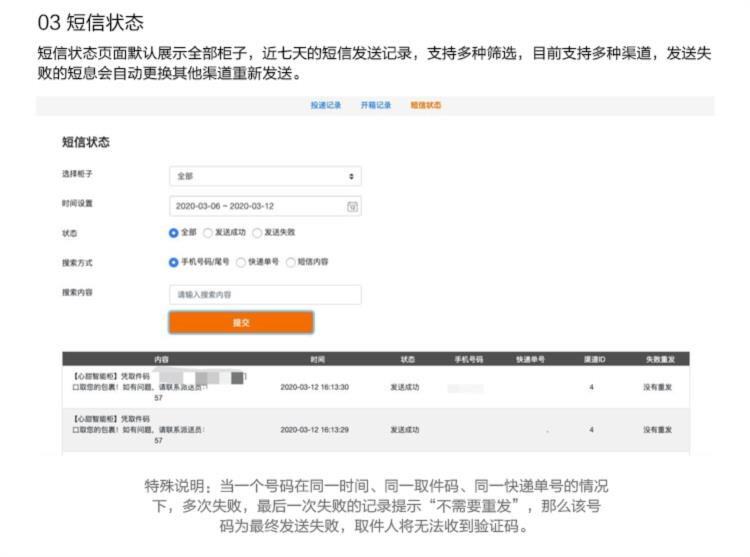The width and height of the screenshot is (750, 557).
Task: Select the record row at 16:13:30
Action: [375, 387]
